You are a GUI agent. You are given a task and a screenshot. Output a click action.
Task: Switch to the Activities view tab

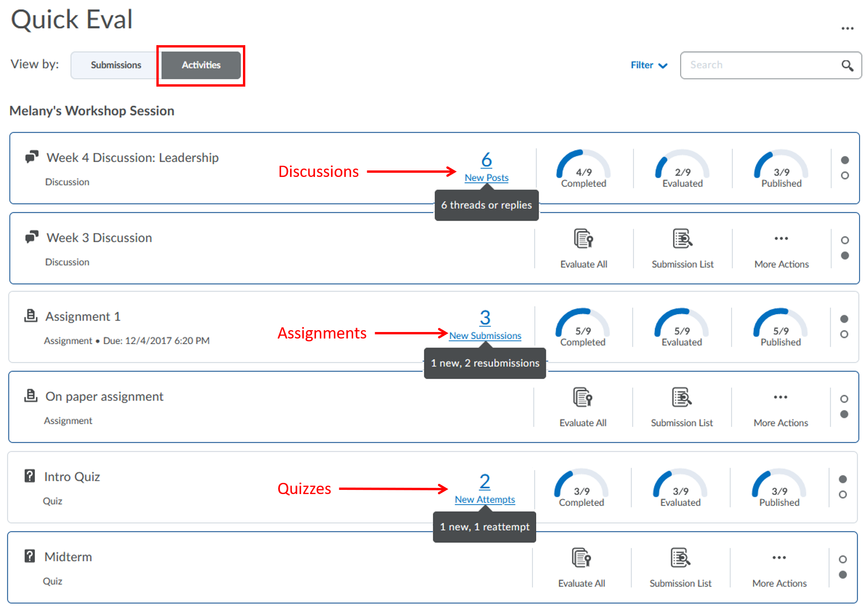[201, 65]
